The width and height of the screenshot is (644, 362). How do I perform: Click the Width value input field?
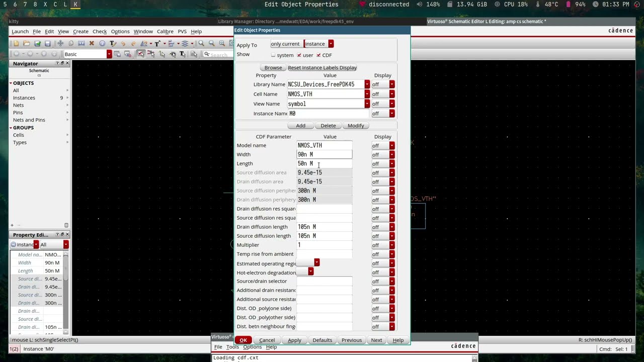point(324,154)
